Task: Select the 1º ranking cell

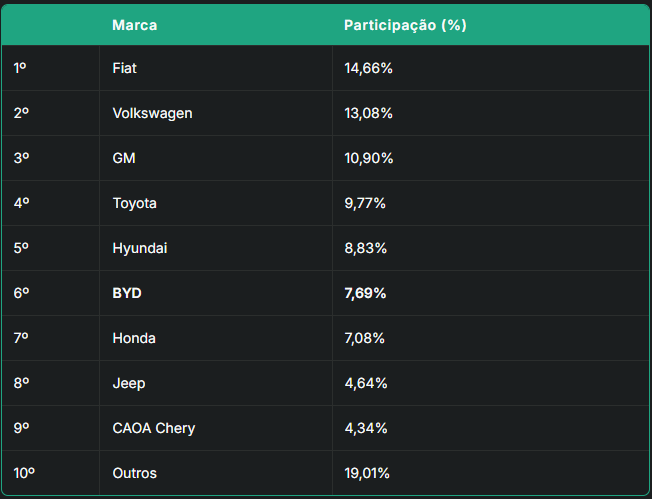Action: point(20,68)
